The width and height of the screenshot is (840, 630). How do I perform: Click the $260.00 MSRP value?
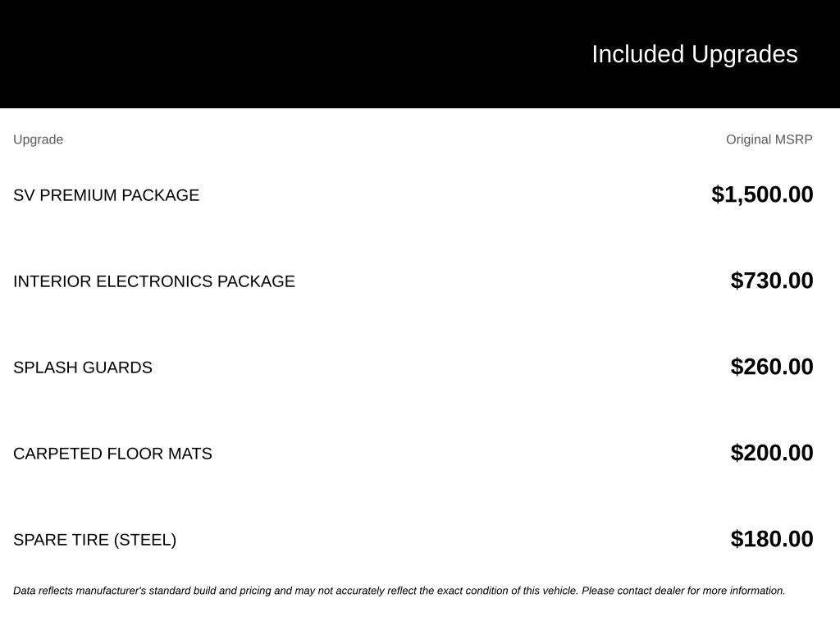(771, 367)
